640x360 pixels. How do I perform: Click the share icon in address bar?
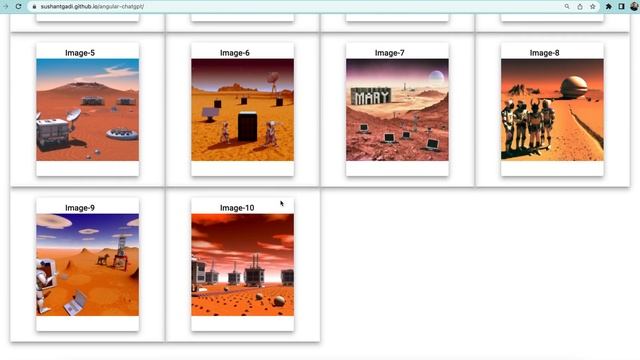click(580, 7)
